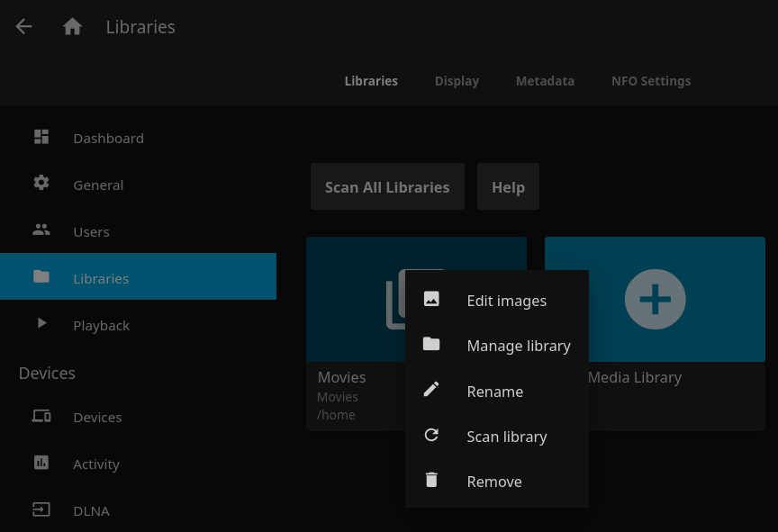This screenshot has height=532, width=778.
Task: Click the Playback play triangle icon
Action: pyautogui.click(x=42, y=323)
